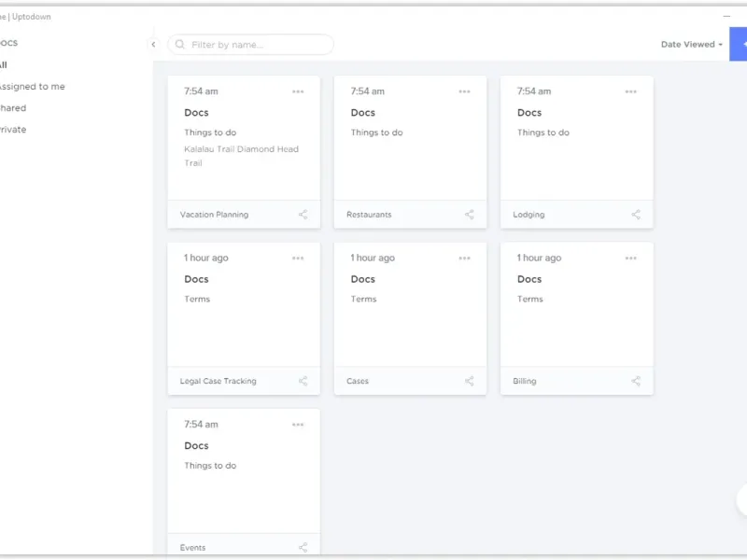Click the Legal Case Tracking location link
747x560 pixels.
pyautogui.click(x=218, y=381)
